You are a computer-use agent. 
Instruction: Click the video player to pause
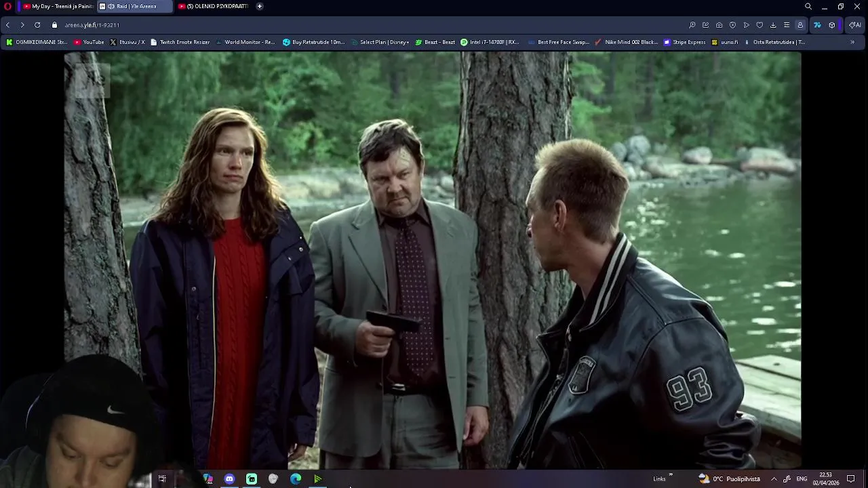pyautogui.click(x=433, y=260)
